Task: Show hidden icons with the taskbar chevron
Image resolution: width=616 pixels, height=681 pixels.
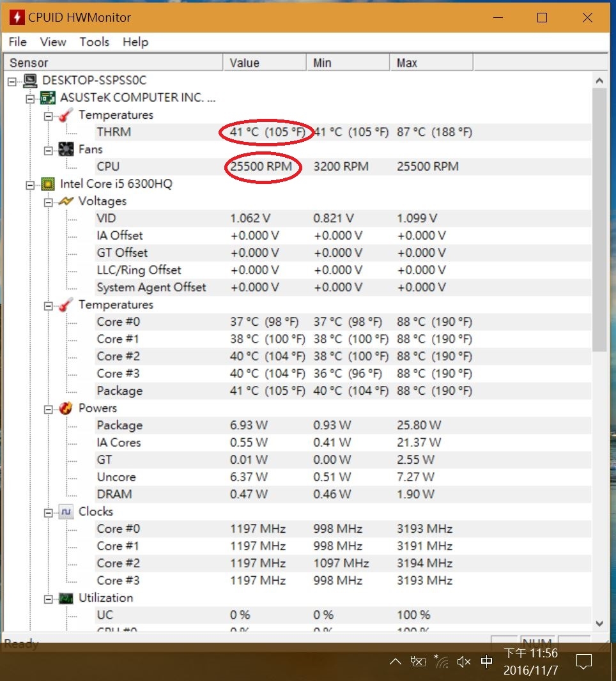Action: (x=396, y=661)
